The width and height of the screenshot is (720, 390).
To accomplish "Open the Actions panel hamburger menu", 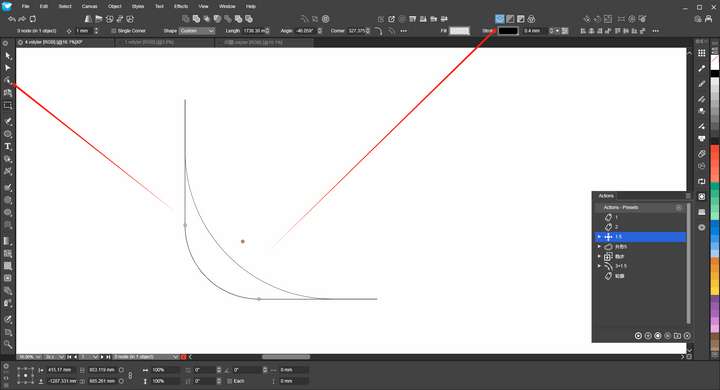I will point(688,196).
